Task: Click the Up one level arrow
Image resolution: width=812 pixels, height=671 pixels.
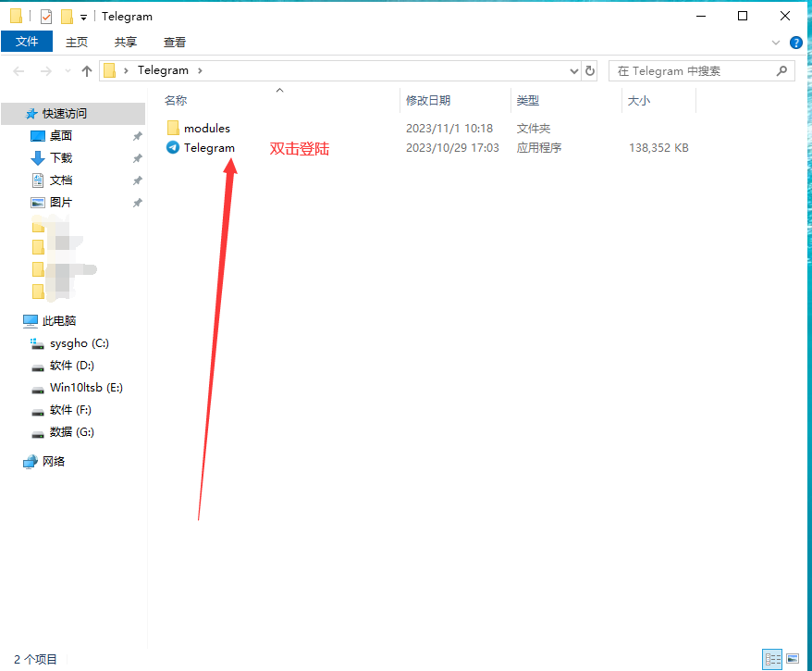Action: coord(87,71)
